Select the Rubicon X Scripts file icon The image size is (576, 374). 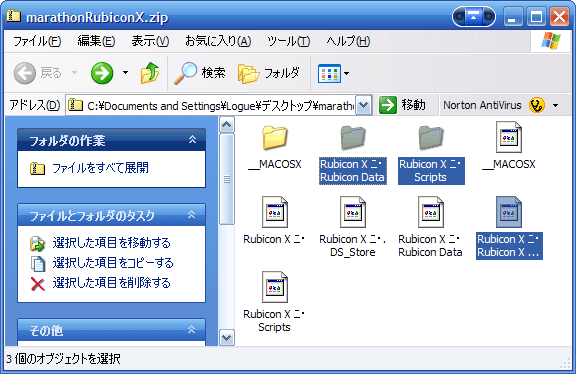click(x=274, y=287)
